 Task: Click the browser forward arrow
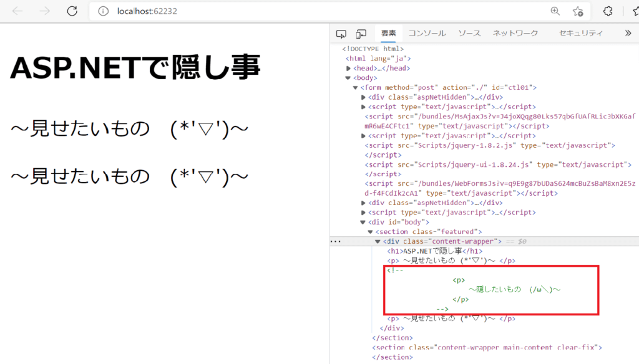coord(44,11)
